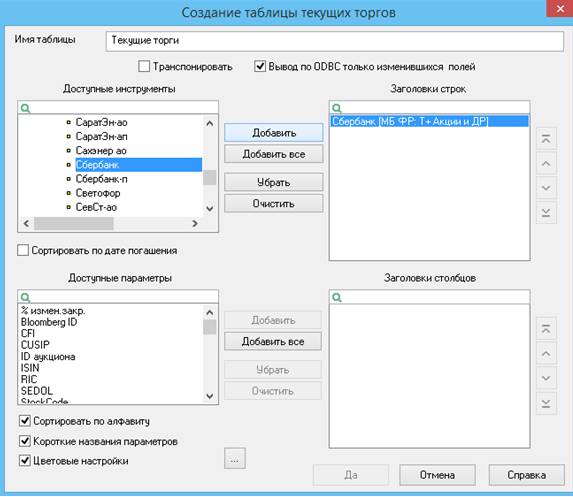Select RIC parameter
Image resolution: width=573 pixels, height=497 pixels.
click(x=29, y=379)
